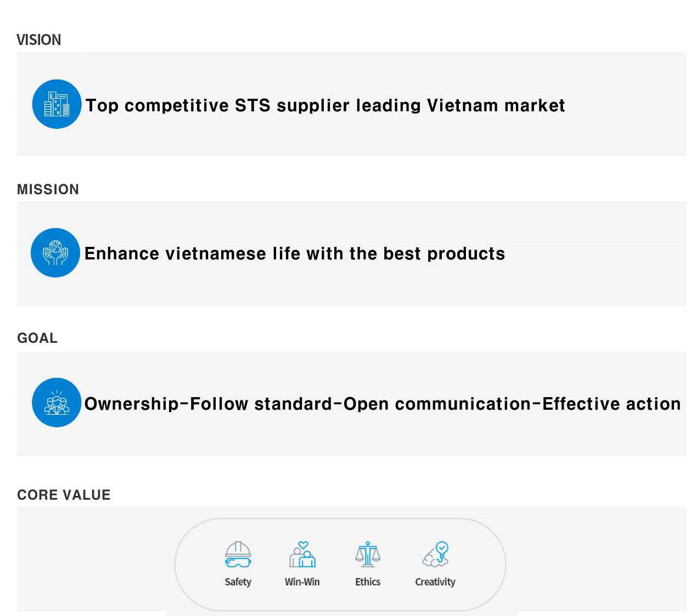Click the Safety helmet icon
Image resolution: width=691 pixels, height=616 pixels.
238,555
